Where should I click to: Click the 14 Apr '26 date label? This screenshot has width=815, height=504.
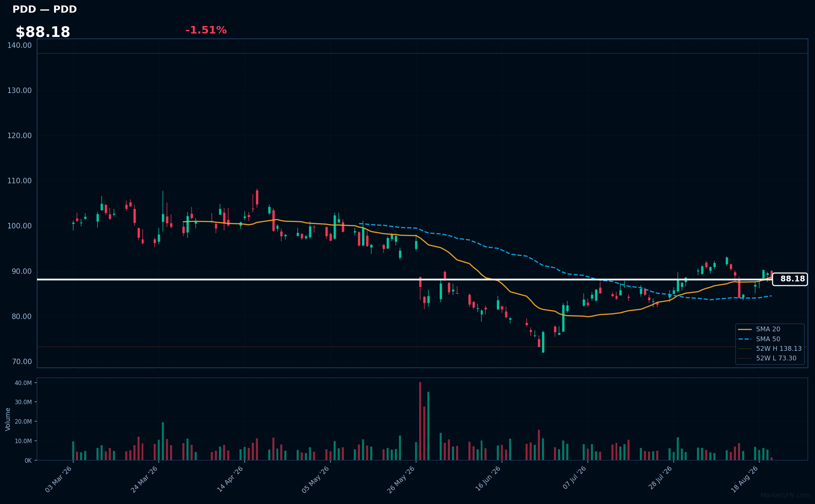pyautogui.click(x=230, y=479)
